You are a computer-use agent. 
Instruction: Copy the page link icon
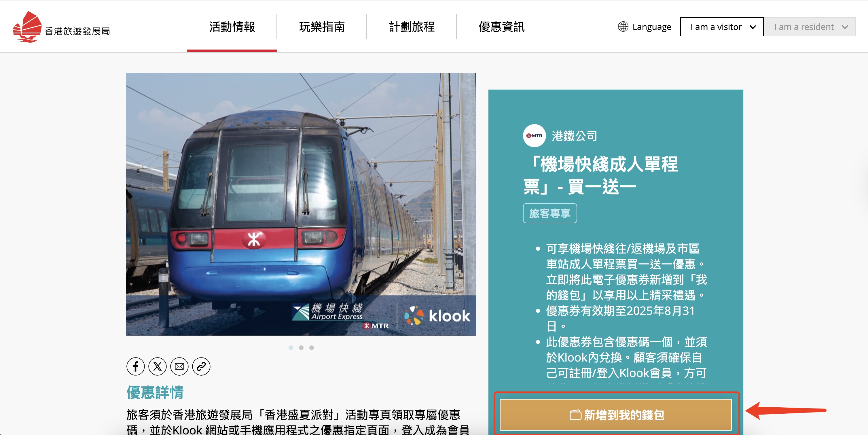click(201, 366)
